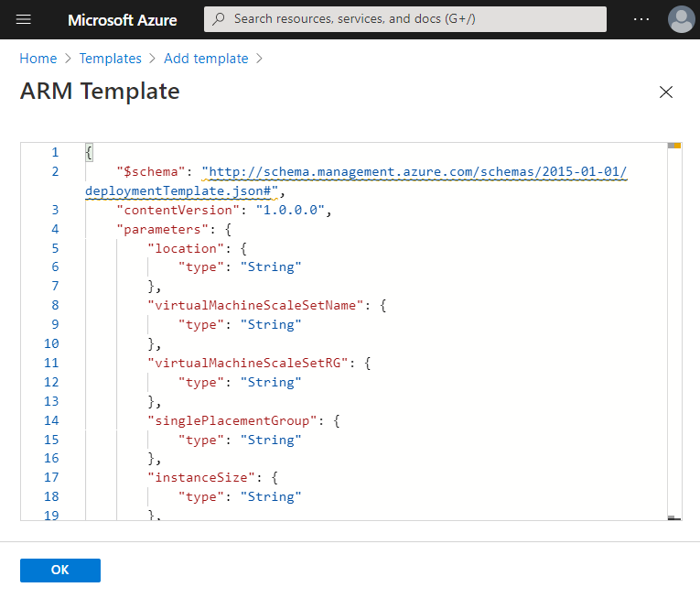Go to Home breadcrumb
This screenshot has height=598, width=700.
(x=38, y=59)
